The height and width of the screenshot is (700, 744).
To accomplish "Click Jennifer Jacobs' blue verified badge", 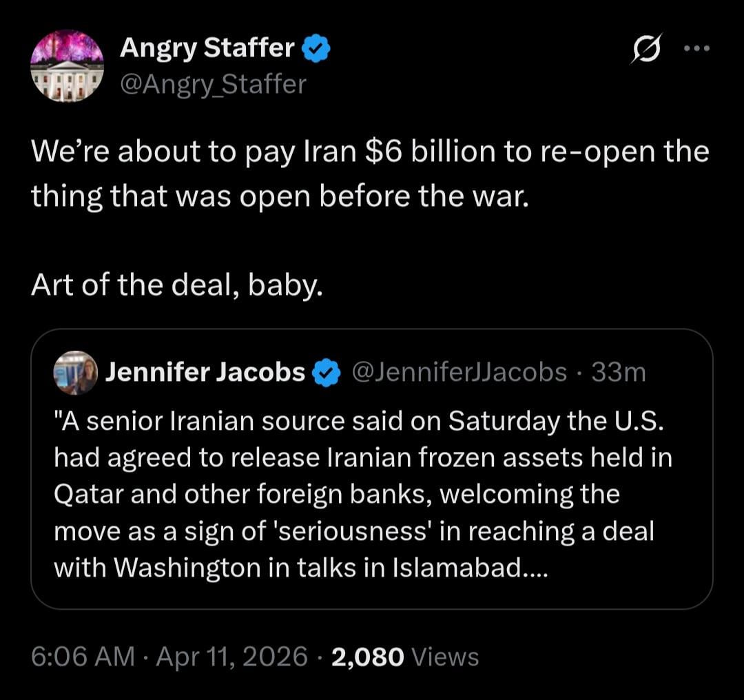I will (x=326, y=373).
